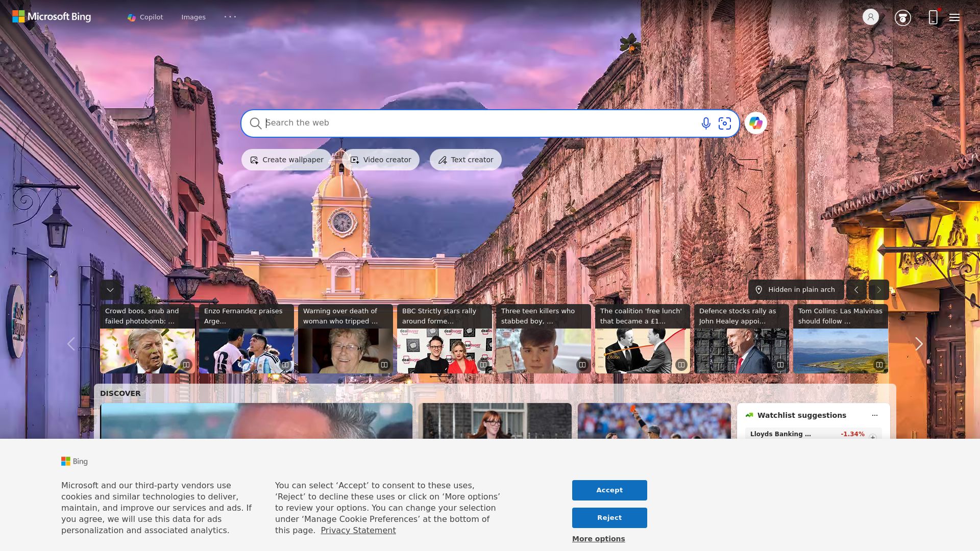Image resolution: width=980 pixels, height=551 pixels.
Task: Open the Microsoft Rewards medal icon
Action: (x=903, y=18)
